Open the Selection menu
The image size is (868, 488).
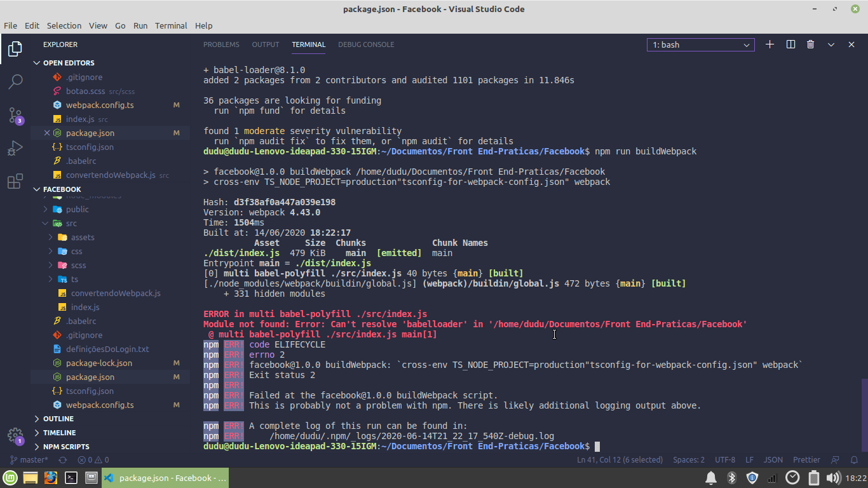[64, 25]
